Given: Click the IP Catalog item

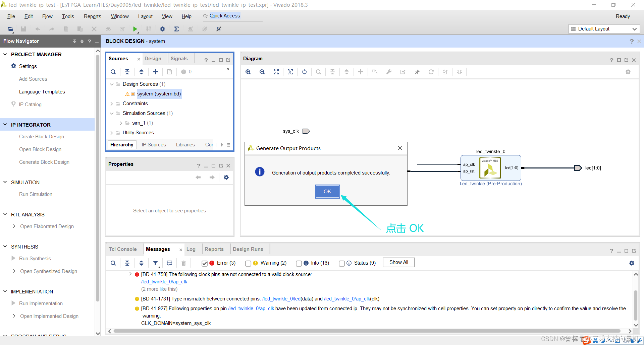Looking at the screenshot, I should point(30,105).
